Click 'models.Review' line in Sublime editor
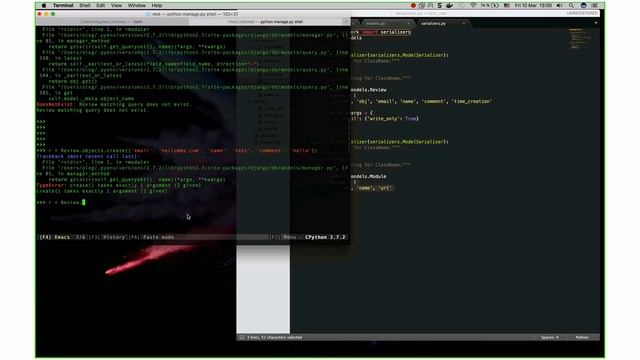Screen dimensions: 640x360 pos(369,90)
